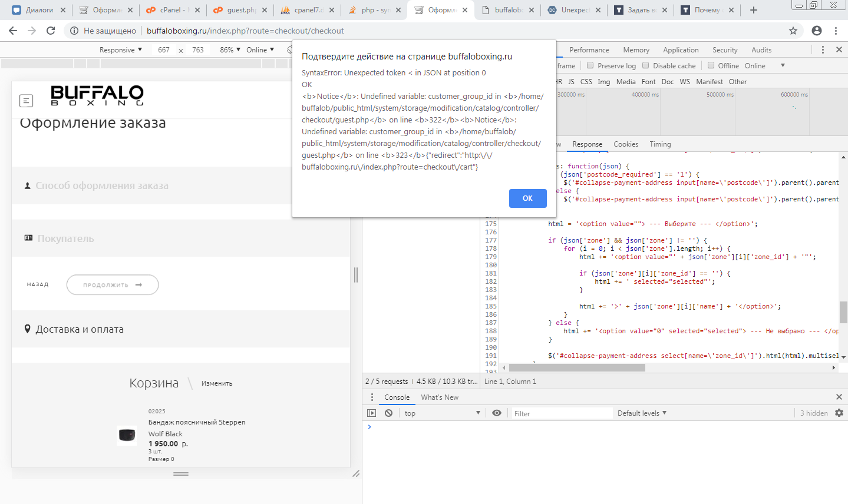This screenshot has height=504, width=848.
Task: Filter requests by Img type
Action: click(604, 82)
